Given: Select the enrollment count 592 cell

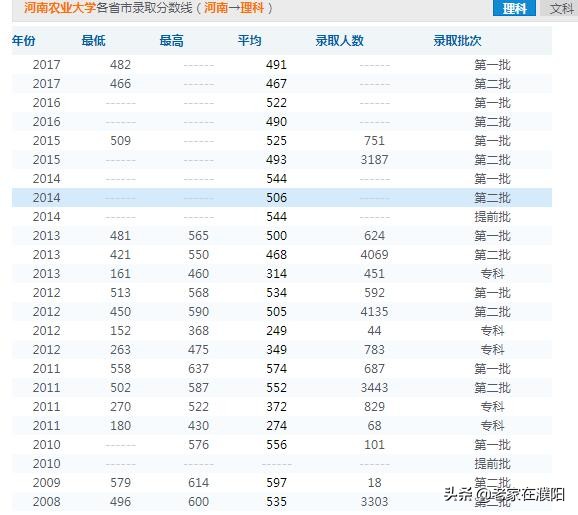Looking at the screenshot, I should (375, 293).
